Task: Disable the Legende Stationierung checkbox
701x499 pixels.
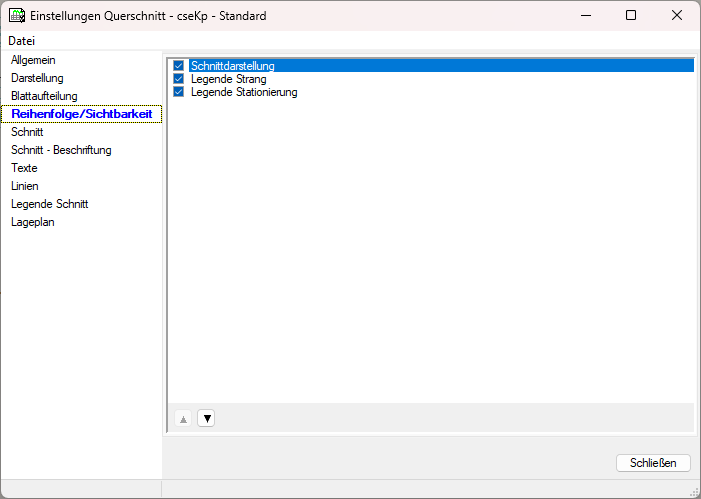Action: coord(179,92)
